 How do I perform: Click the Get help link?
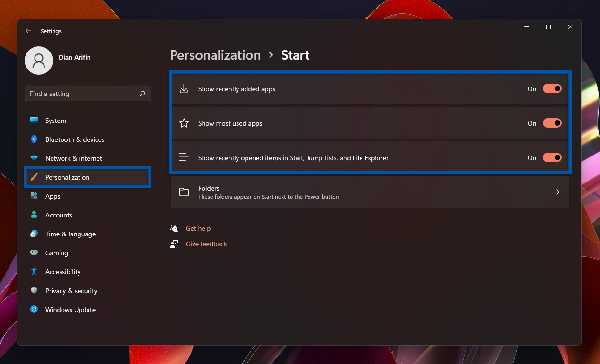198,228
